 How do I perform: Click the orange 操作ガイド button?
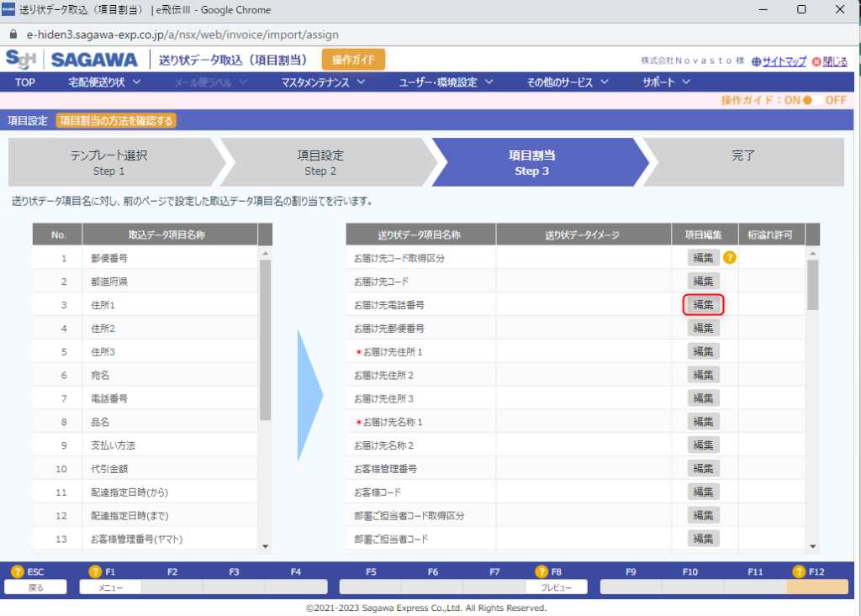pyautogui.click(x=353, y=60)
